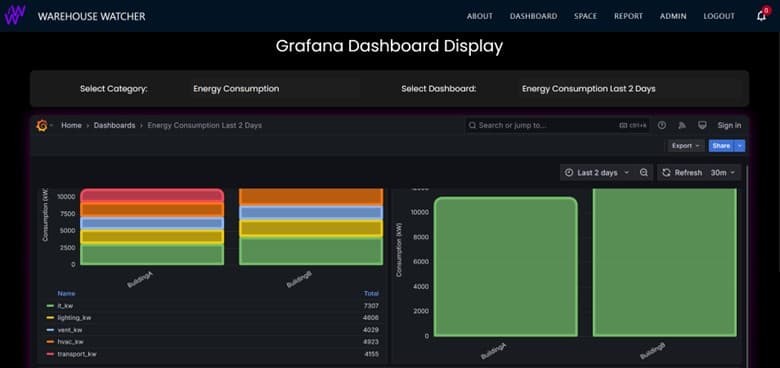Toggle the it_kw legend series
The height and width of the screenshot is (368, 780).
(65, 306)
